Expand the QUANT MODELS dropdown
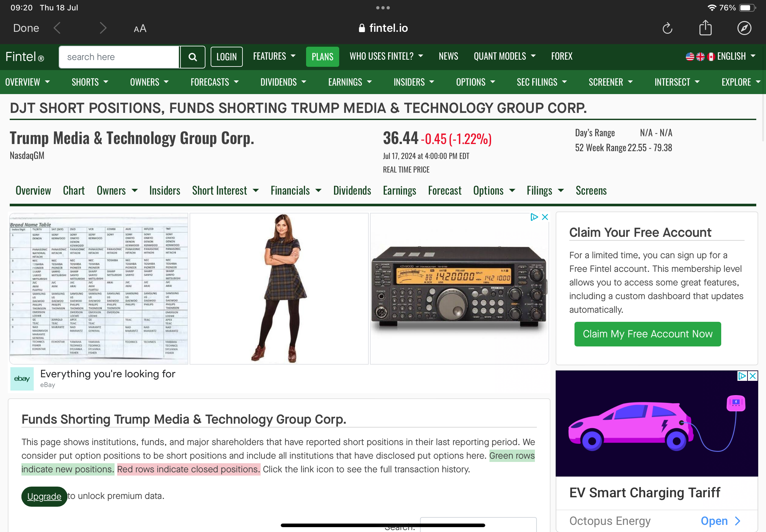Image resolution: width=766 pixels, height=532 pixels. (x=504, y=56)
